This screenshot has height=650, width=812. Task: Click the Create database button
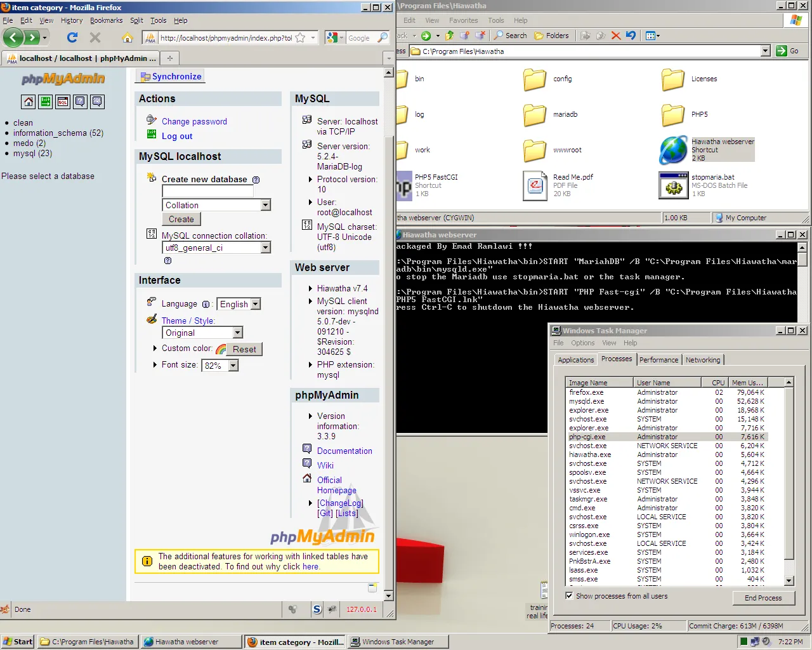pos(181,218)
